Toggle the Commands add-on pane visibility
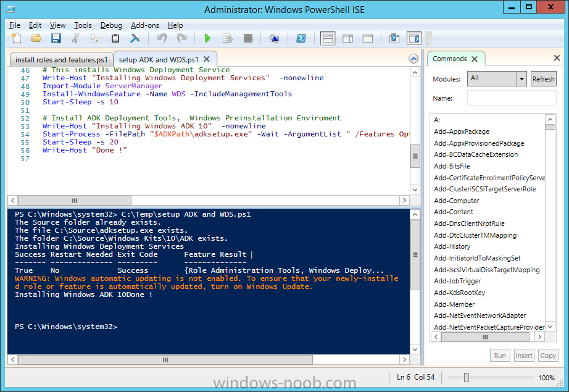This screenshot has height=392, width=569. click(414, 38)
